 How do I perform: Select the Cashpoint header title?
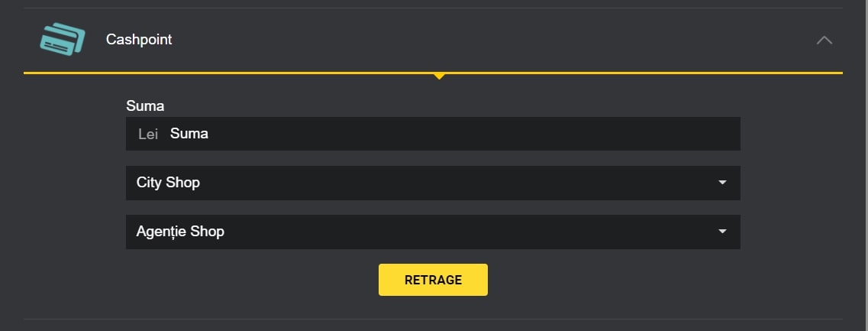[x=139, y=39]
